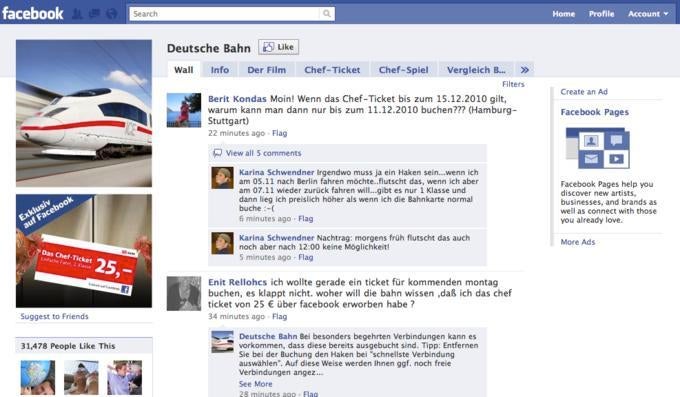Screen dimensions: 680x397
Task: Open the messages icon in top bar
Action: pos(94,14)
